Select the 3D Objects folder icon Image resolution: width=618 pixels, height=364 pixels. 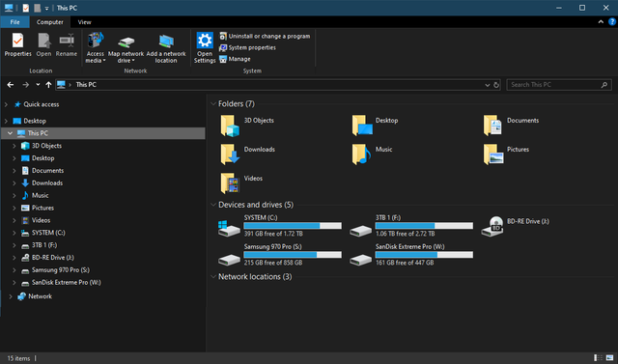[230, 126]
